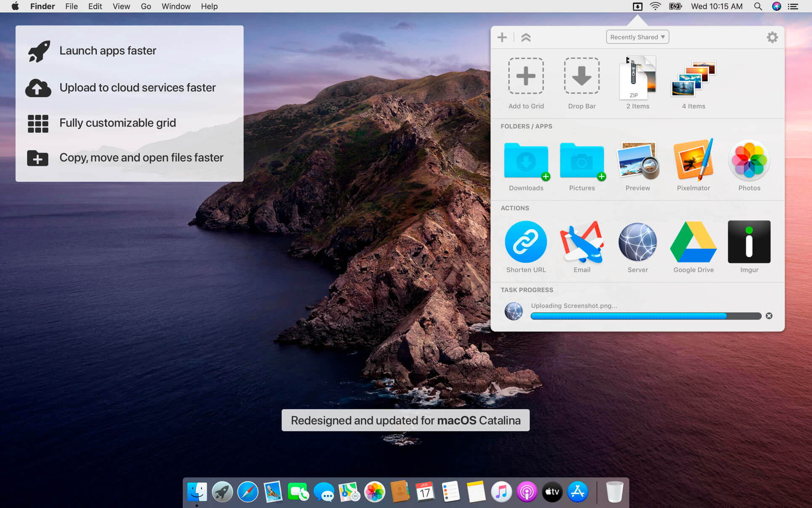Image resolution: width=812 pixels, height=508 pixels.
Task: Click the Server upload action
Action: coord(637,242)
